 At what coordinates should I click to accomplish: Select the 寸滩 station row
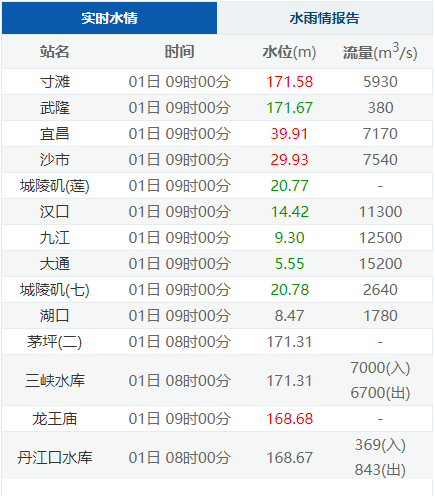tap(217, 82)
